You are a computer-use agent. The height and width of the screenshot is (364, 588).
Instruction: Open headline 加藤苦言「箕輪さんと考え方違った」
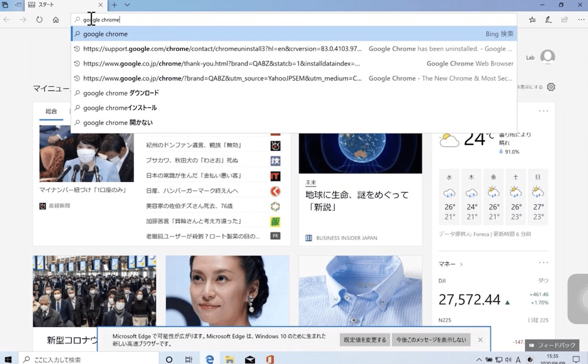click(194, 221)
